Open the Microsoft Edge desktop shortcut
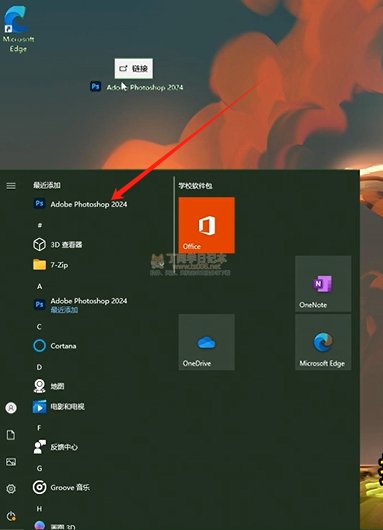Screen dimensions: 383x530 coord(18,29)
